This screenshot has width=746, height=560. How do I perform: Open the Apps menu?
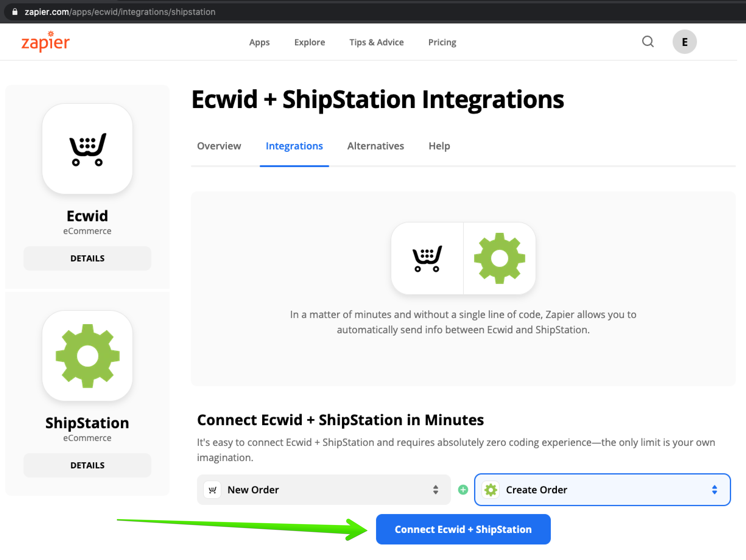click(259, 42)
